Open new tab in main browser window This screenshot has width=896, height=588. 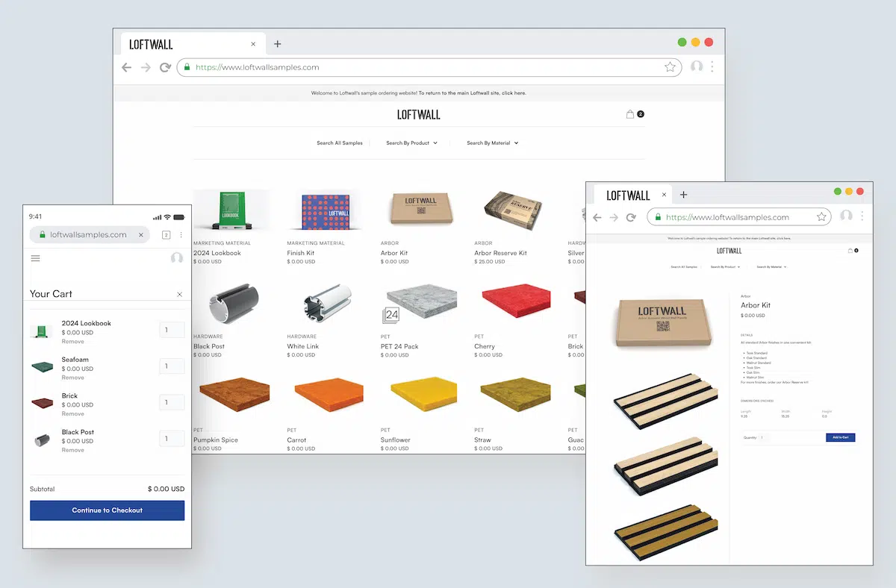(278, 44)
